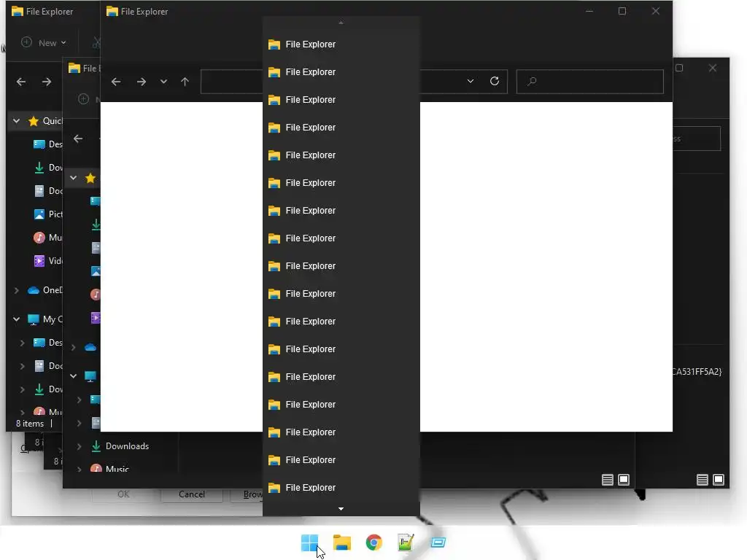The image size is (747, 560).
Task: Select Music in the middle window tree
Action: 110,469
